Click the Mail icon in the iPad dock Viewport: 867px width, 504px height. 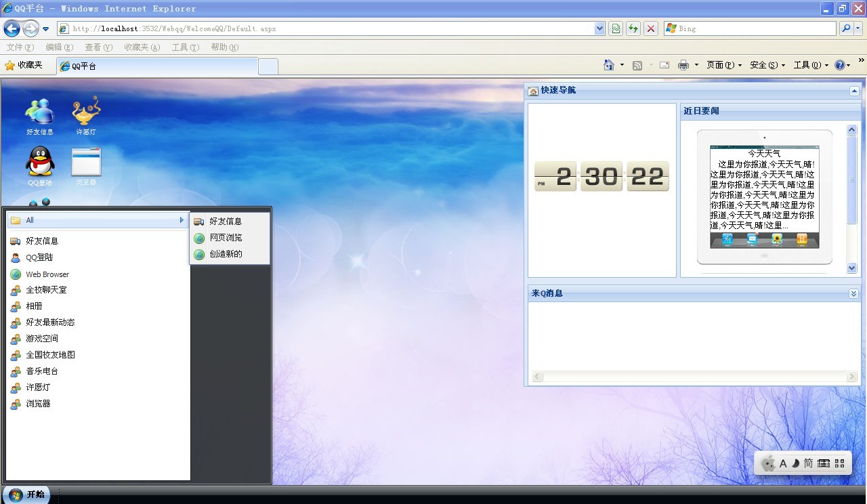[752, 240]
